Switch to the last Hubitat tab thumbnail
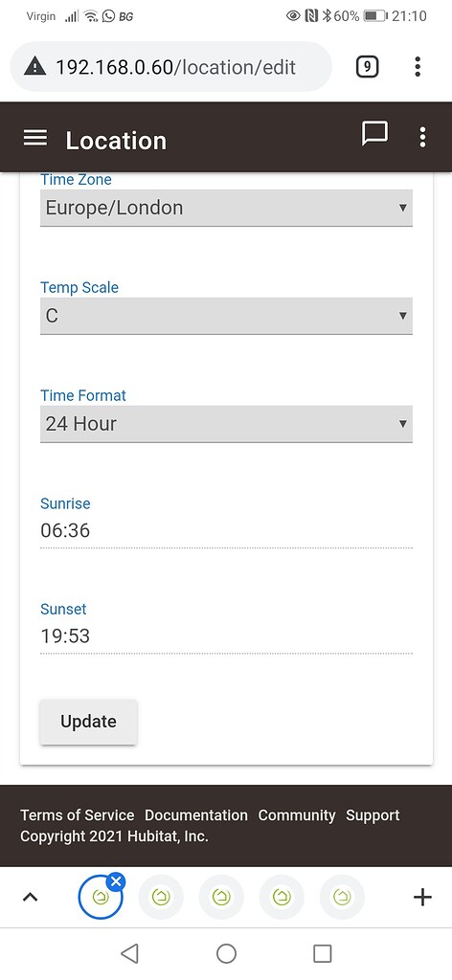 (x=342, y=898)
